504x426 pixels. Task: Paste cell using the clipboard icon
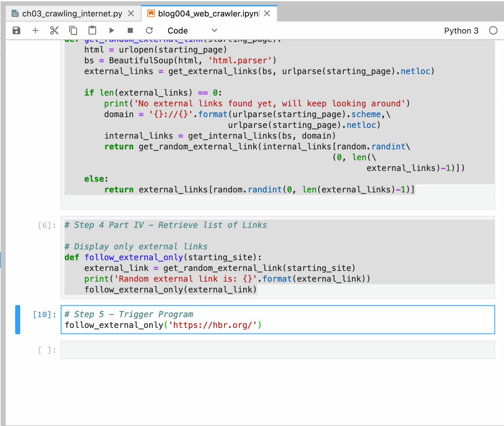(x=92, y=30)
